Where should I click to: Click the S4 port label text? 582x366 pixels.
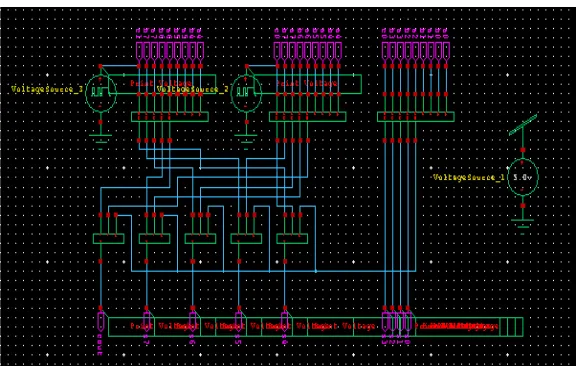point(285,341)
